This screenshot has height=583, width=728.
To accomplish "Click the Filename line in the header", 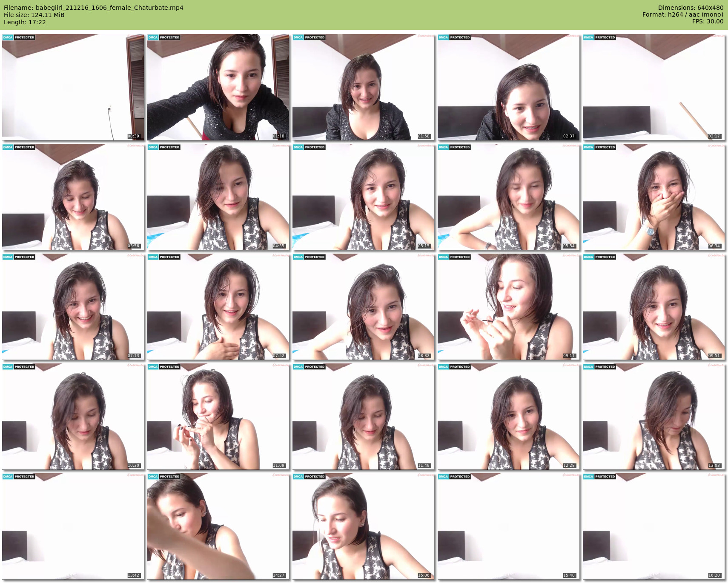I will point(94,8).
